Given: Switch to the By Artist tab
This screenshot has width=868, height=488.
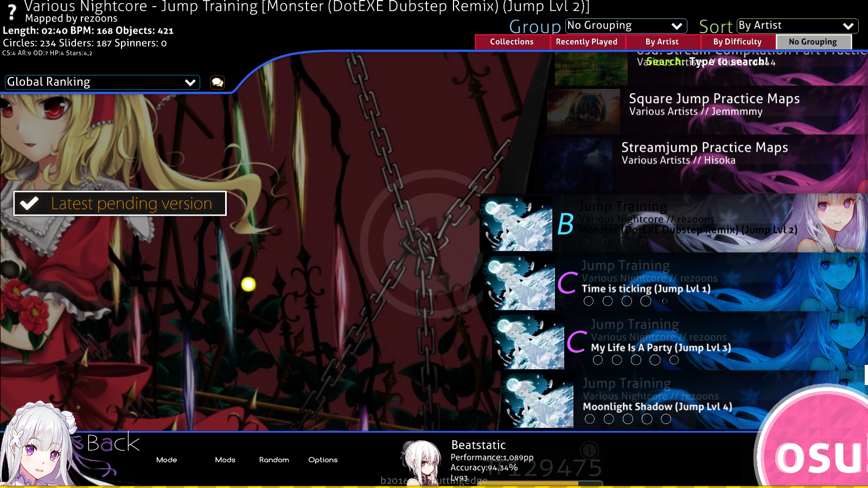Looking at the screenshot, I should click(662, 42).
